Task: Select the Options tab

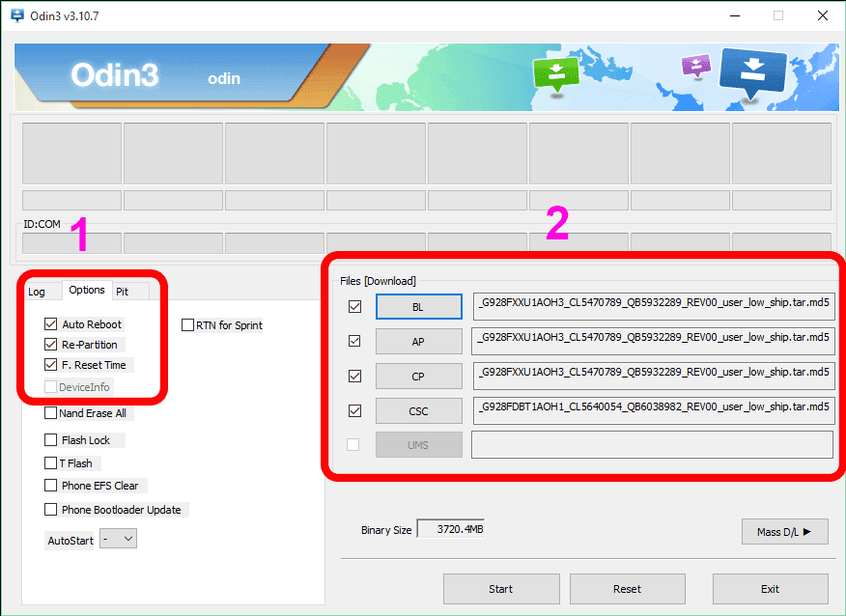Action: click(87, 290)
